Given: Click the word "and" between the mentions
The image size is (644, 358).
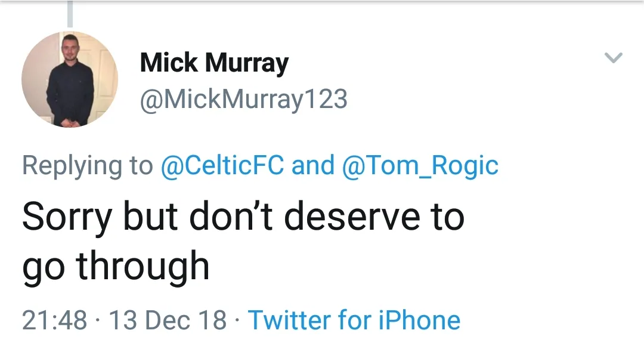Looking at the screenshot, I should pyautogui.click(x=312, y=165).
